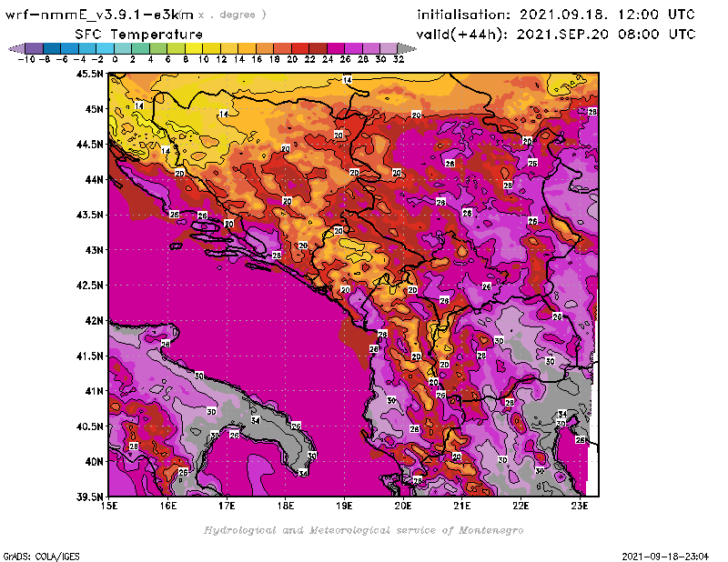Click the '42.5N' latitude label
This screenshot has width=728, height=562.
(x=90, y=286)
